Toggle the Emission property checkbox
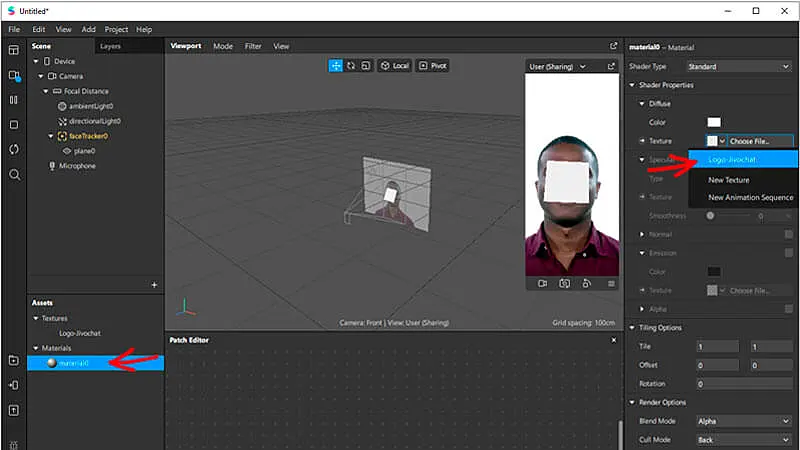 point(789,253)
